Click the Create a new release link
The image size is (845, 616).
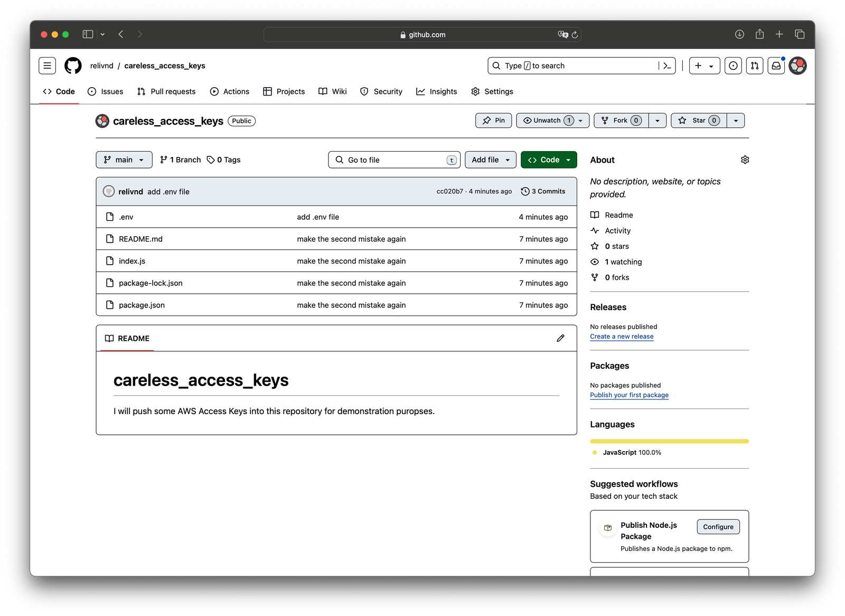(x=622, y=337)
